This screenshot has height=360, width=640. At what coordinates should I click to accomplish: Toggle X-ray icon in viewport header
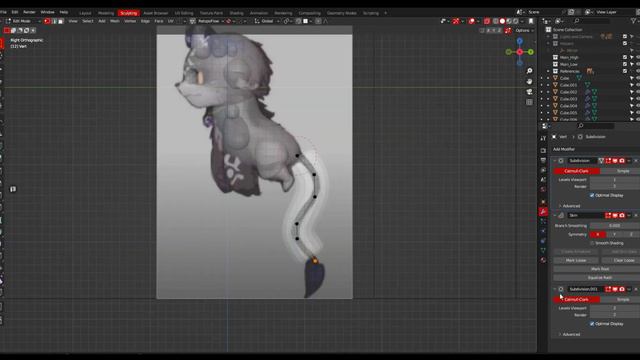point(487,21)
